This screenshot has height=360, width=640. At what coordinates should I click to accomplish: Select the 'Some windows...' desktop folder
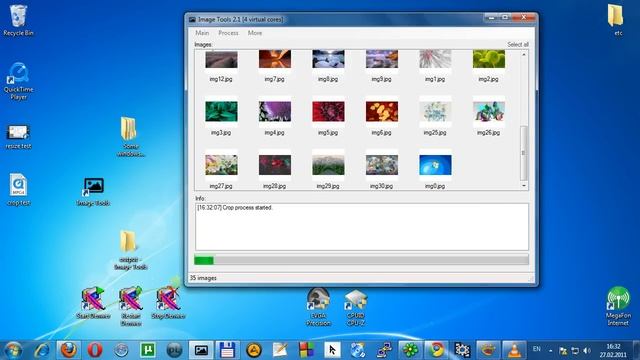pos(130,137)
